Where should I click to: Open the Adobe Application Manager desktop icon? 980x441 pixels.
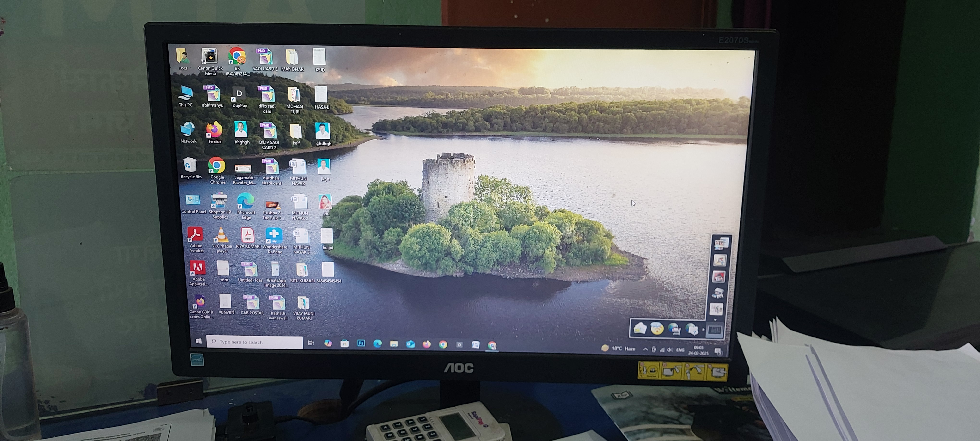click(198, 273)
